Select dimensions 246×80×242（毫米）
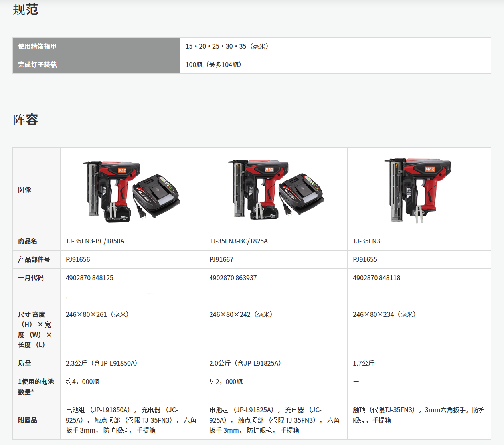 tap(242, 314)
